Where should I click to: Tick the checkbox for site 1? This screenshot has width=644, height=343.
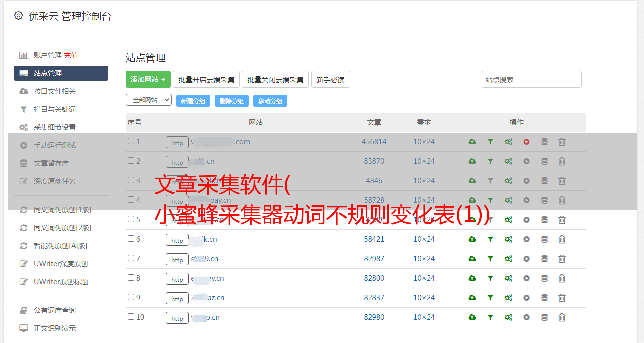131,141
